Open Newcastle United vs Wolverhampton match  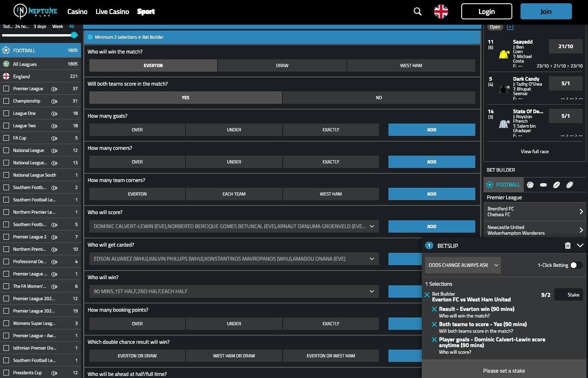pyautogui.click(x=535, y=230)
